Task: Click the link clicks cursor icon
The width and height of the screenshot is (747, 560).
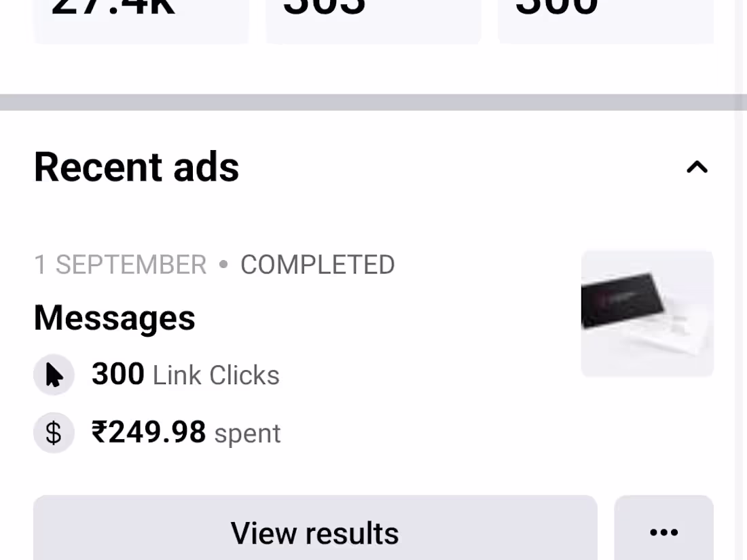Action: coord(54,375)
